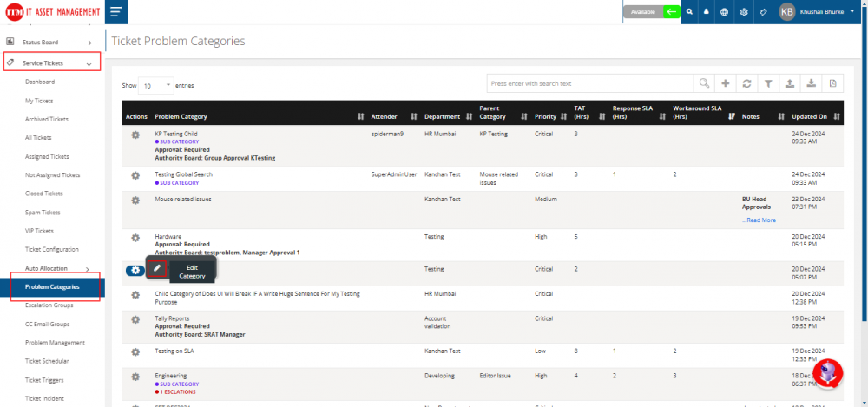Click the pencil Edit Category icon

pyautogui.click(x=157, y=269)
